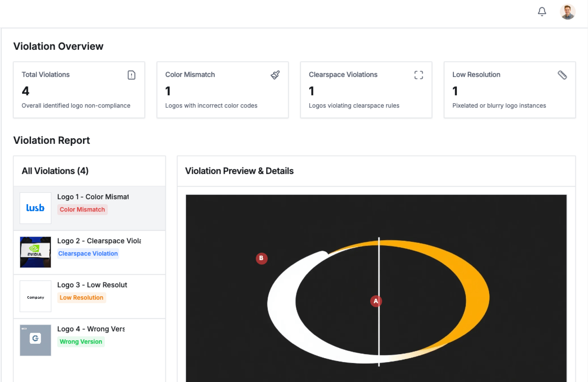Select Logo 4 - Wrong Version item

click(x=91, y=329)
